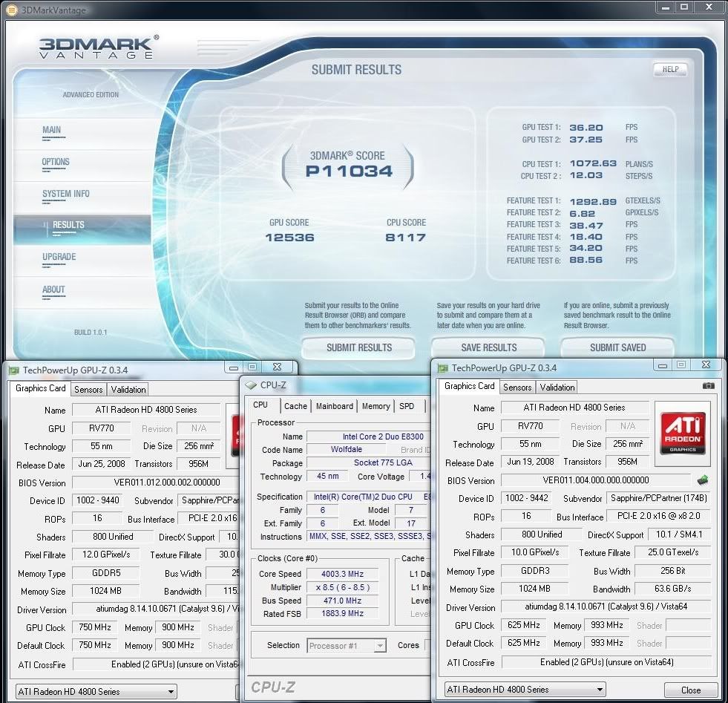Click FEATURE TEST 6 value 88.56

[x=586, y=260]
